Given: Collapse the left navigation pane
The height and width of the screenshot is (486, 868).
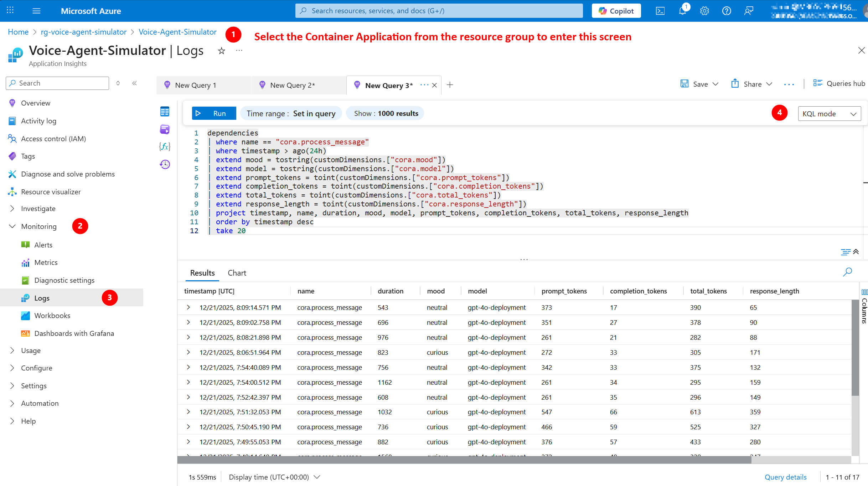Looking at the screenshot, I should (x=134, y=83).
